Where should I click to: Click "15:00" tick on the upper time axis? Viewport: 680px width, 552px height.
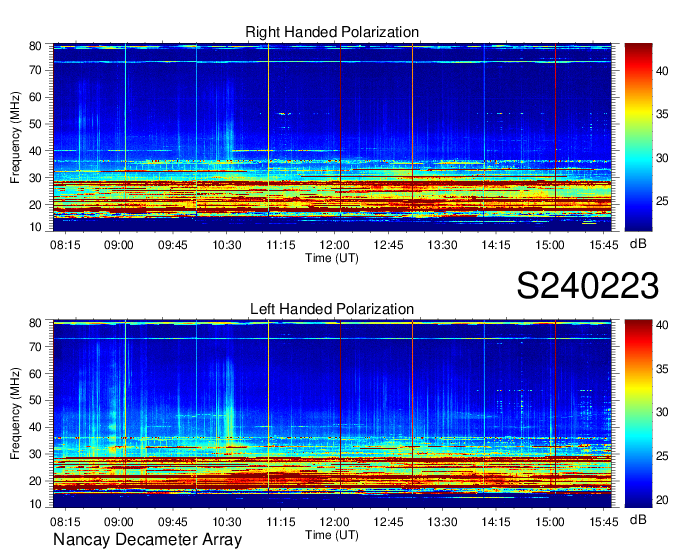(550, 245)
